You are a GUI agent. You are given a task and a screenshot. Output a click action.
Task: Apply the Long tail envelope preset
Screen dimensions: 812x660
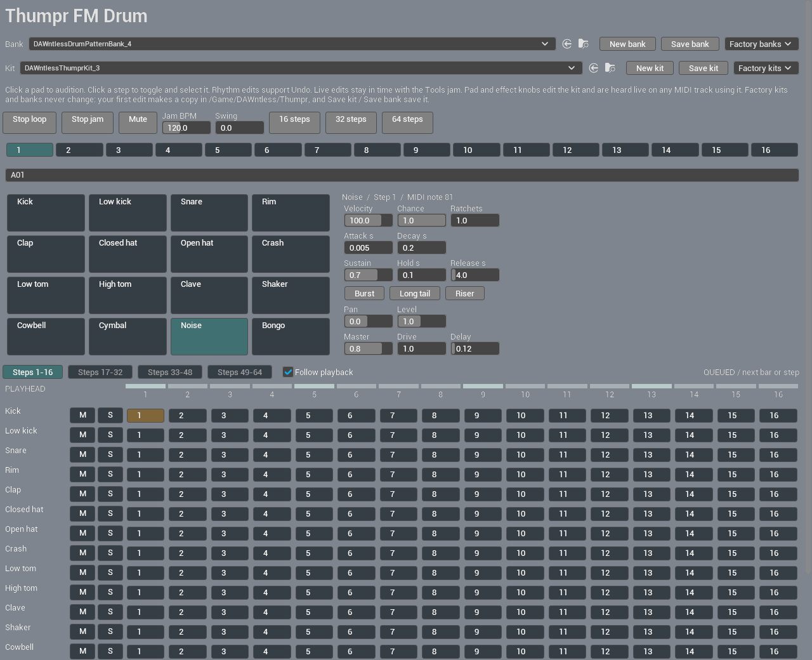point(415,293)
